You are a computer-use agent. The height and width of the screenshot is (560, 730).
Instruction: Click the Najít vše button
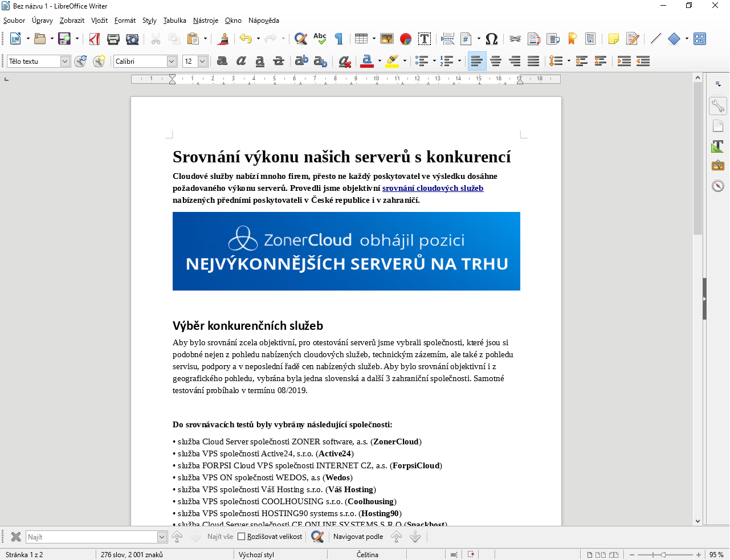tap(220, 537)
